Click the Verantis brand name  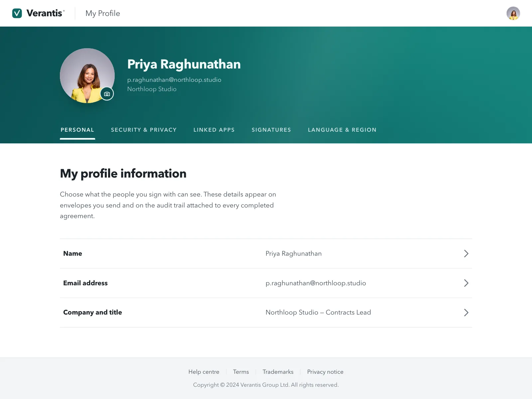pos(45,13)
